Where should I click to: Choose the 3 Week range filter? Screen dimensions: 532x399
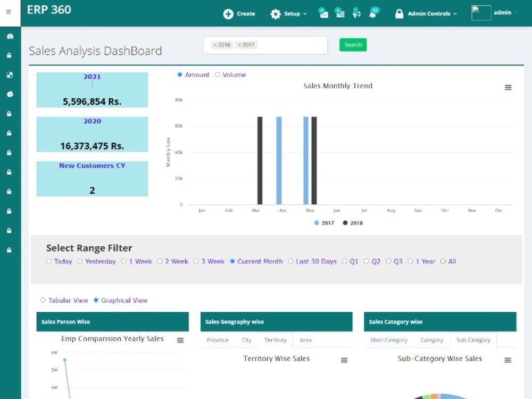196,261
